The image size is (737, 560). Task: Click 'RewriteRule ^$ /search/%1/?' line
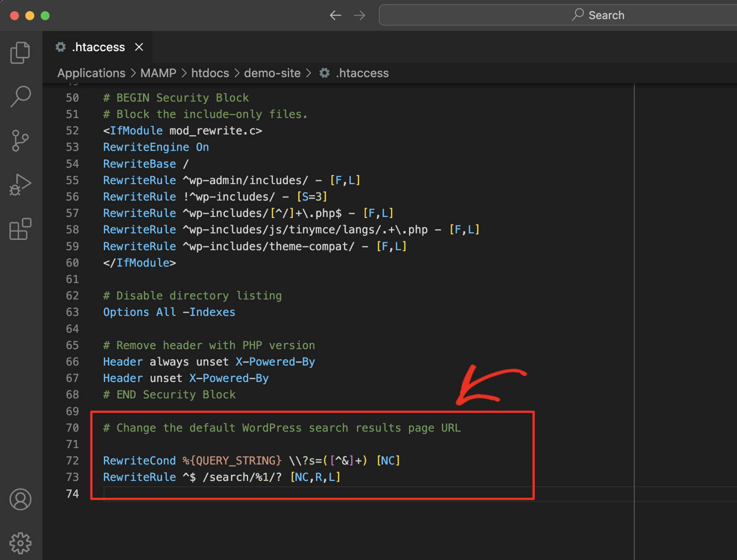click(x=222, y=477)
